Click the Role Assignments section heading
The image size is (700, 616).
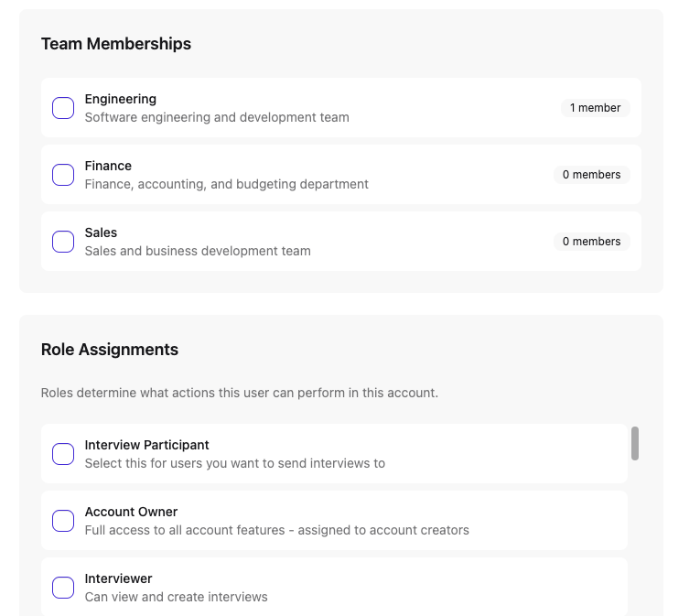click(x=110, y=350)
